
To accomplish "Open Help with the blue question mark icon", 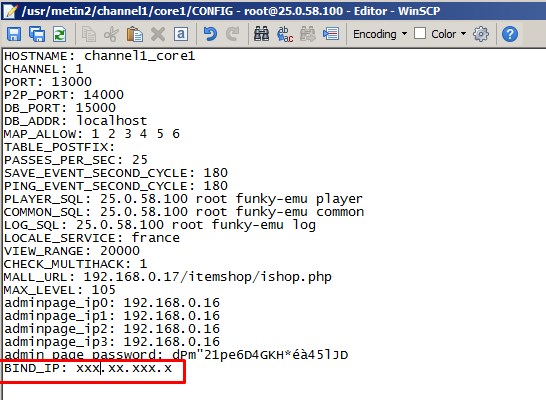I will tap(510, 34).
